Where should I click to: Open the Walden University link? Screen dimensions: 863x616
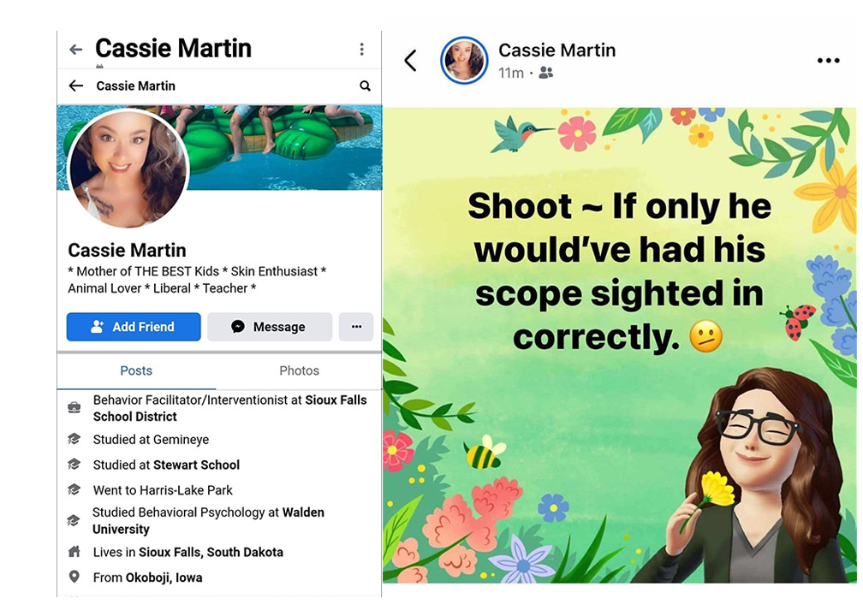tap(208, 521)
